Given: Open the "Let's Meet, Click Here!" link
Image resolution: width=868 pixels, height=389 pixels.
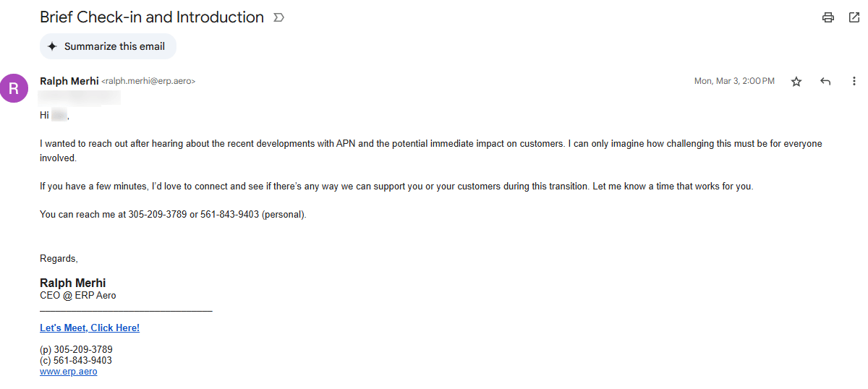Looking at the screenshot, I should tap(90, 328).
